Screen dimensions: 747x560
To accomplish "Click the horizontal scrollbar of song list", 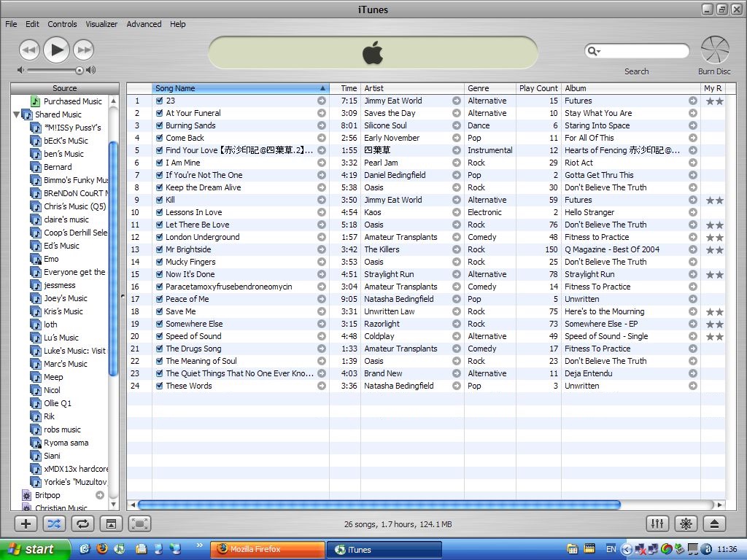I will 379,505.
